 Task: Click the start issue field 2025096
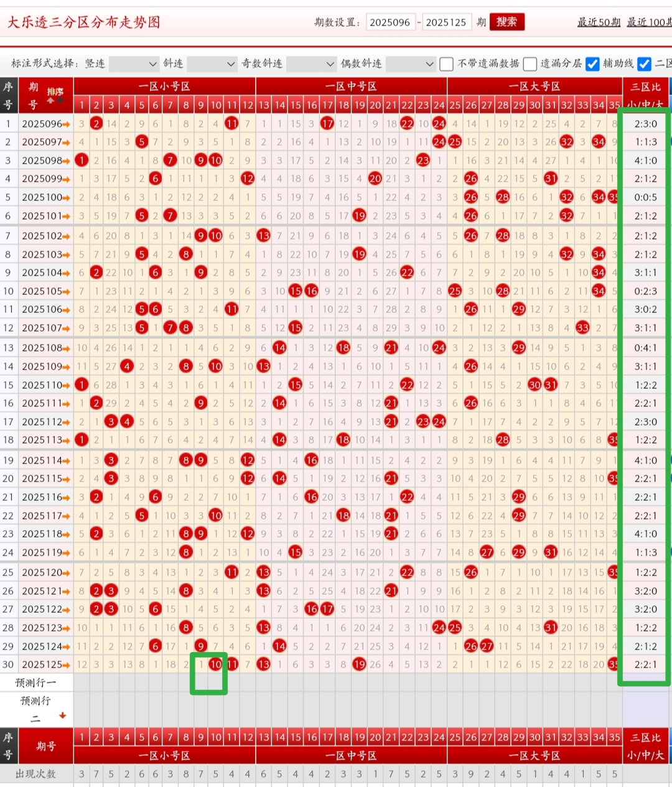click(x=391, y=22)
